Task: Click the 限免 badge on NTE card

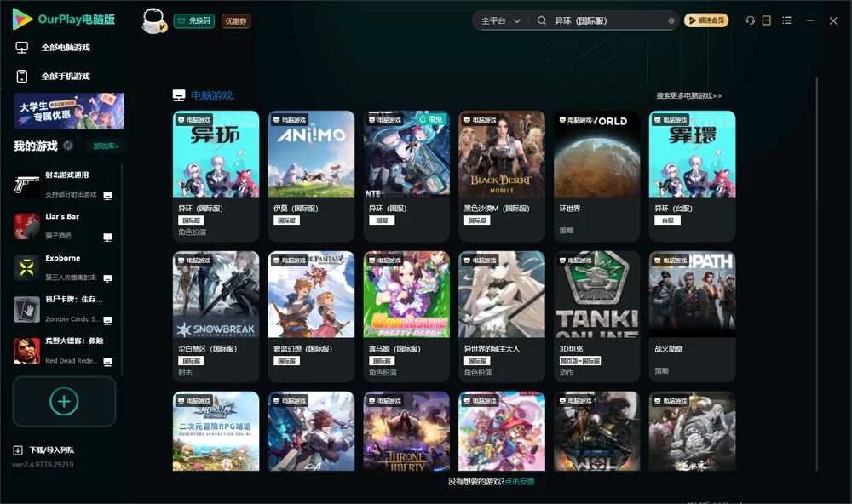Action: click(x=432, y=119)
